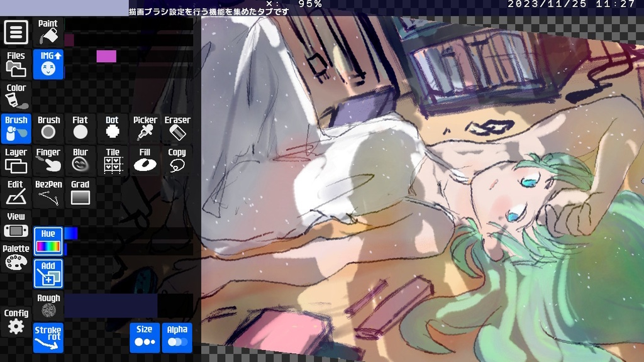Select the BezPen curve tool

pyautogui.click(x=48, y=193)
